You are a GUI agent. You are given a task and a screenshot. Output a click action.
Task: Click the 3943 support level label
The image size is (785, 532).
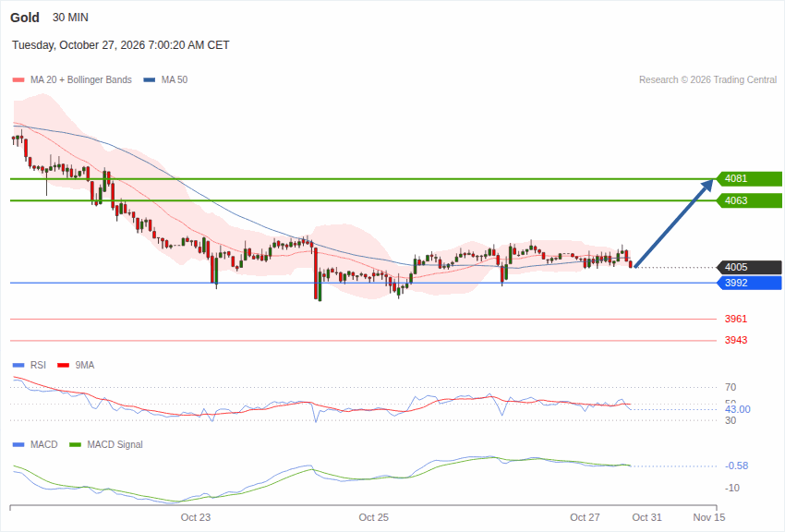click(736, 340)
